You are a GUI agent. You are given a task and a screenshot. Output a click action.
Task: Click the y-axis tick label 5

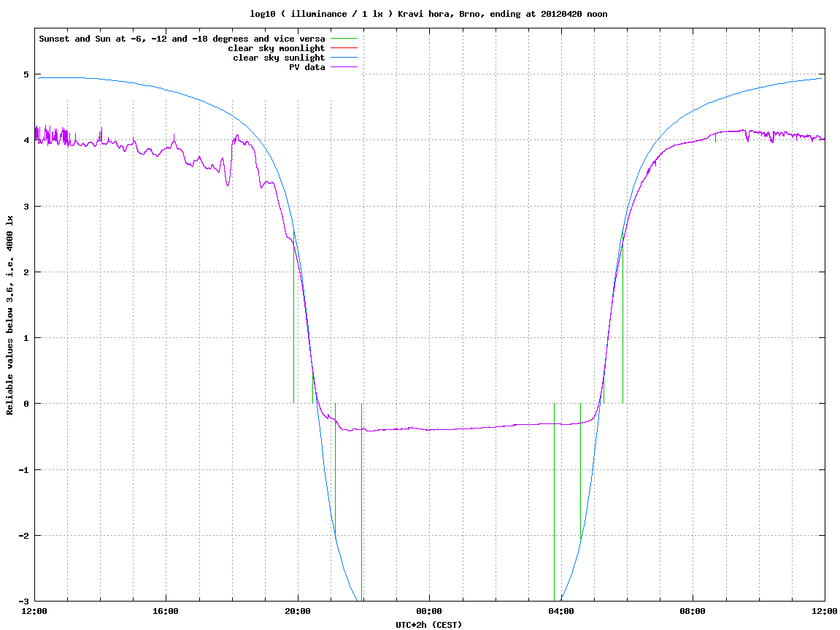coord(26,74)
